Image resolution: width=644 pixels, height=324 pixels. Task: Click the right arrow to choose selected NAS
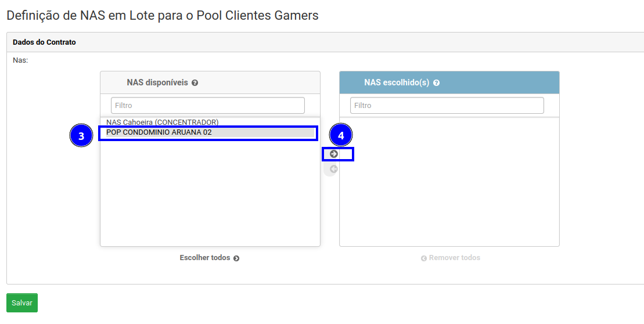(x=334, y=154)
